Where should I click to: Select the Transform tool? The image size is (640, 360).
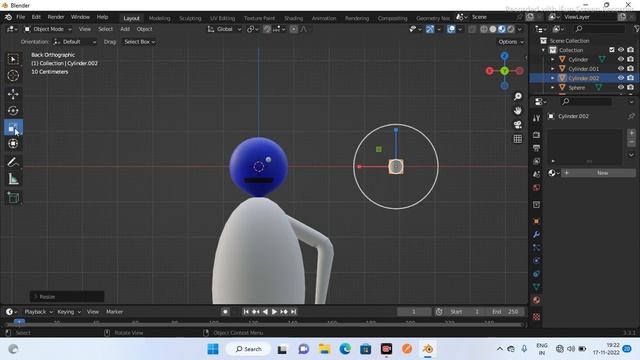pos(13,144)
